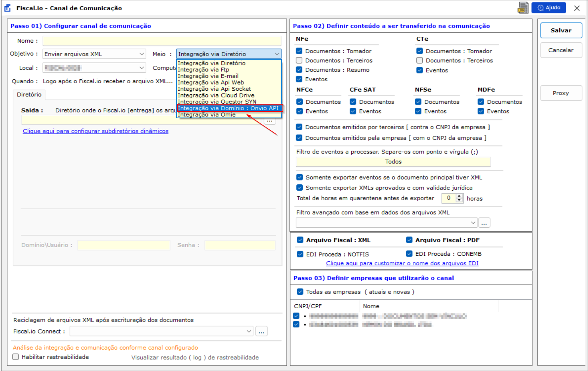Enable Habilitar rastreabilidade checkbox
The width and height of the screenshot is (588, 371).
coord(16,357)
